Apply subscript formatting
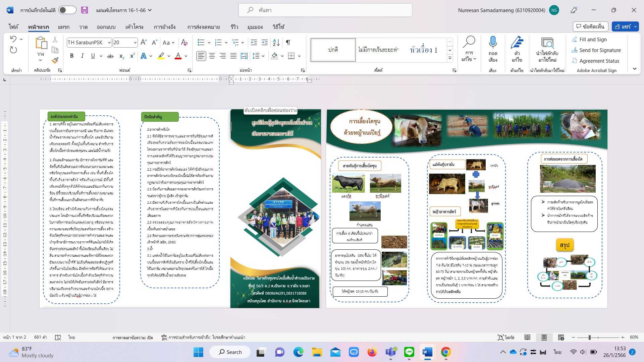 tap(122, 56)
